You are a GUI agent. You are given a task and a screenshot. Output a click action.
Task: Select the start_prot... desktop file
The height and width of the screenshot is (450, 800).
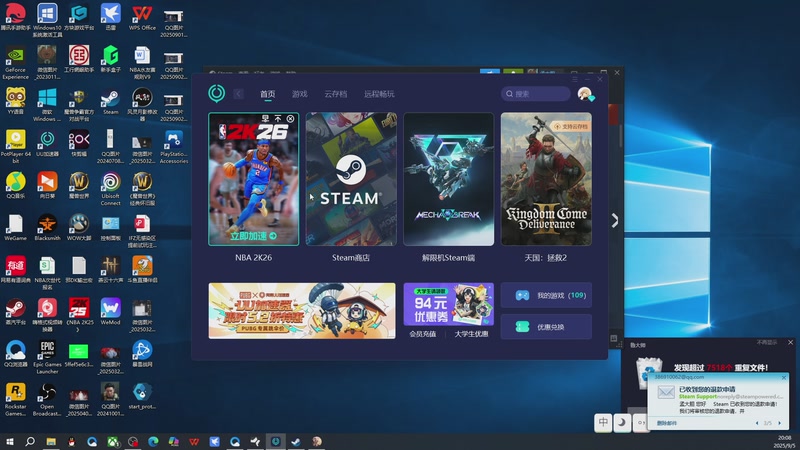[x=142, y=396]
